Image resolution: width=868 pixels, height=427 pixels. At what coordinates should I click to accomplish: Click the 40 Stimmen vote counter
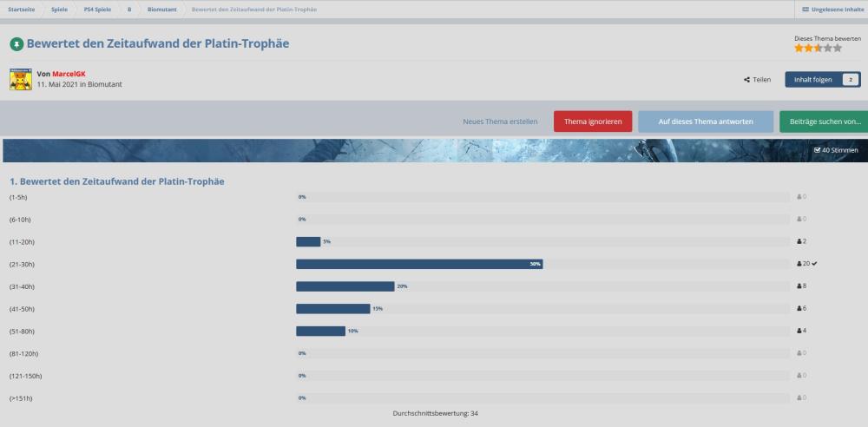pyautogui.click(x=835, y=150)
